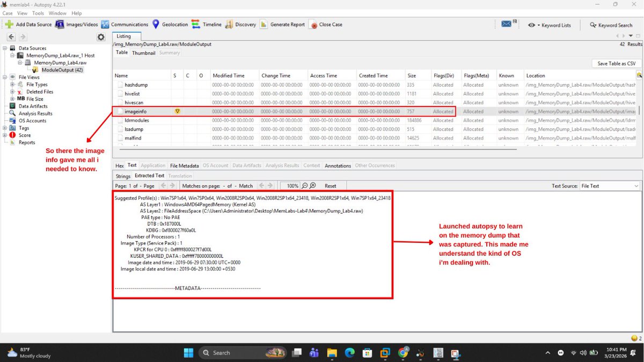This screenshot has width=644, height=362.
Task: Show hidden system tray icons chevron
Action: point(547,353)
